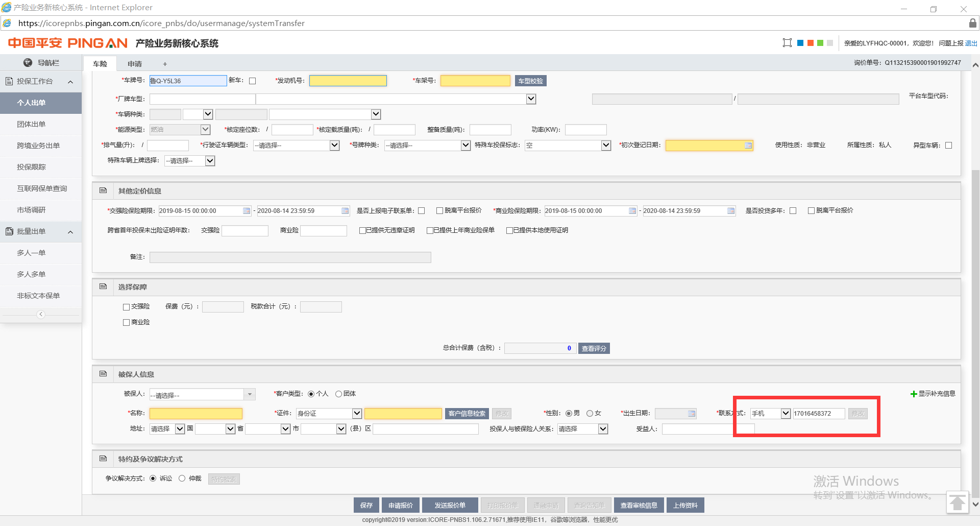The image size is (980, 526).
Task: Click the 导航栏 compass icon
Action: tap(28, 62)
